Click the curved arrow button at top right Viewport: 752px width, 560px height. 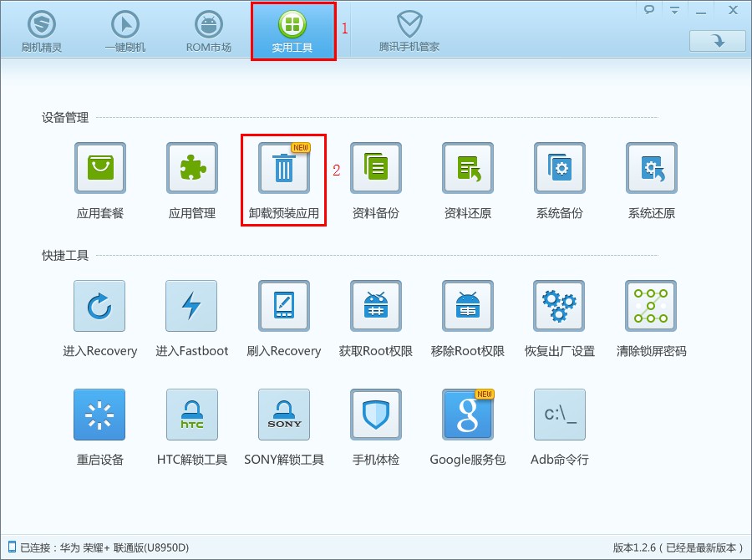pos(718,41)
